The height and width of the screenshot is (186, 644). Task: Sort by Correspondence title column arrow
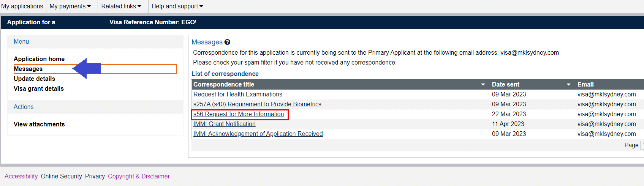[x=483, y=85]
